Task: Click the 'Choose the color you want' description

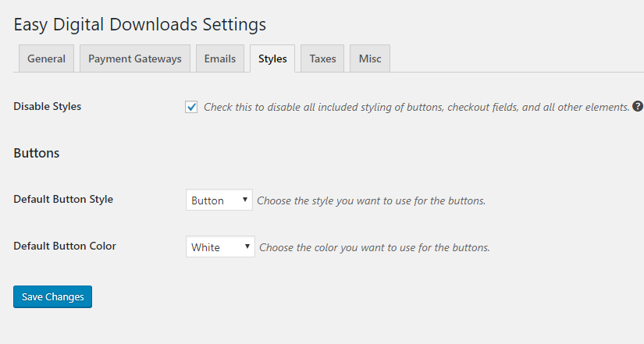Action: tap(375, 247)
